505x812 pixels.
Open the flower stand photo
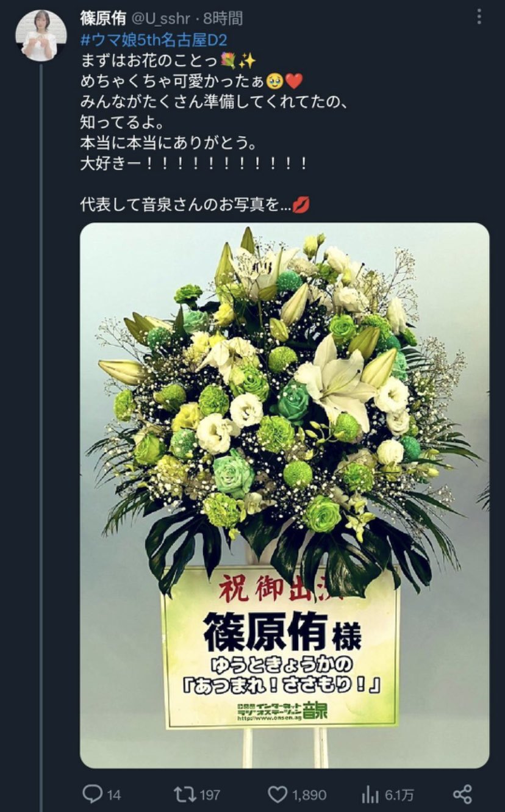click(284, 495)
